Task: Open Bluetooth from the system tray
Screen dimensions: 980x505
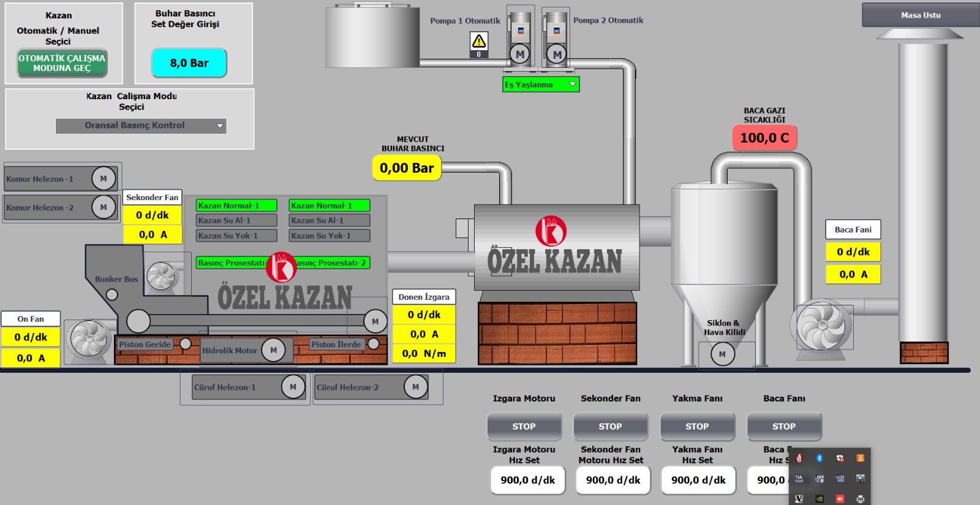Action: tap(820, 458)
